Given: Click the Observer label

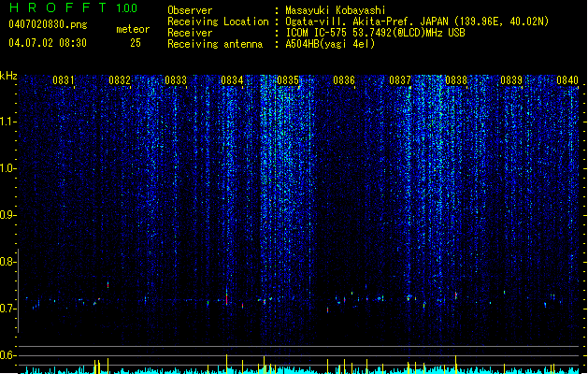Looking at the screenshot, I should pyautogui.click(x=190, y=10).
